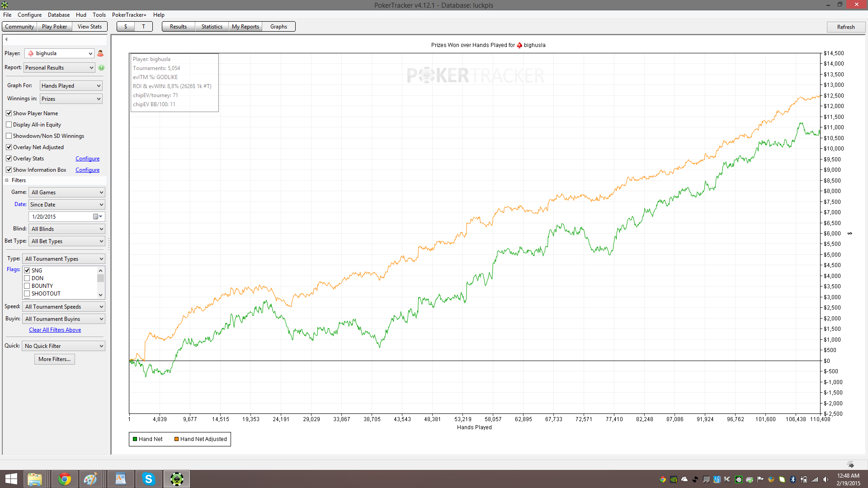
Task: Open the Bet Type dropdown
Action: click(x=67, y=241)
